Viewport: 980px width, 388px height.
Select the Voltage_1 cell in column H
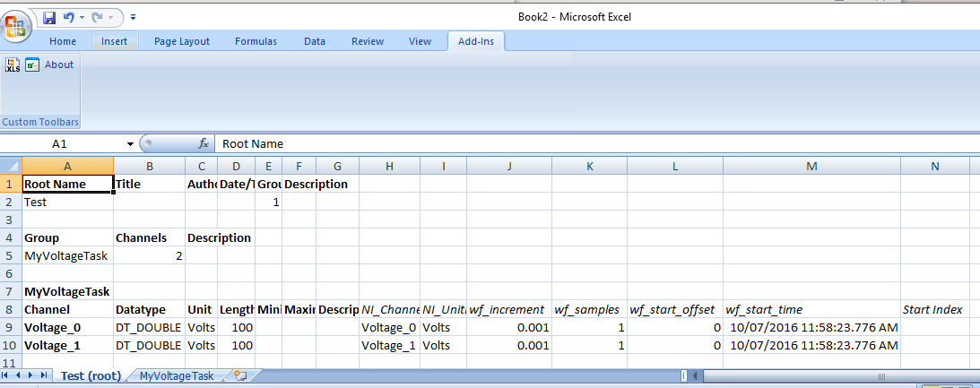[389, 346]
